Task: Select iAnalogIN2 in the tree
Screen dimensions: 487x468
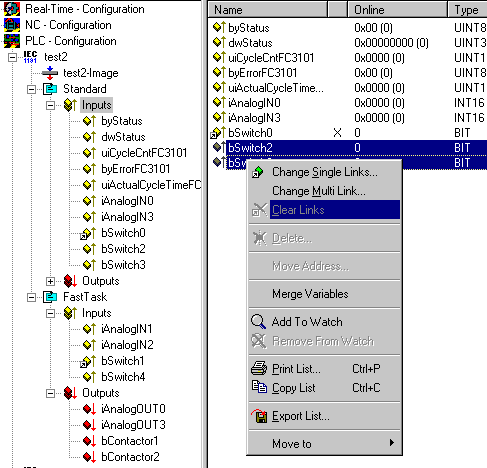Action: pyautogui.click(x=127, y=345)
